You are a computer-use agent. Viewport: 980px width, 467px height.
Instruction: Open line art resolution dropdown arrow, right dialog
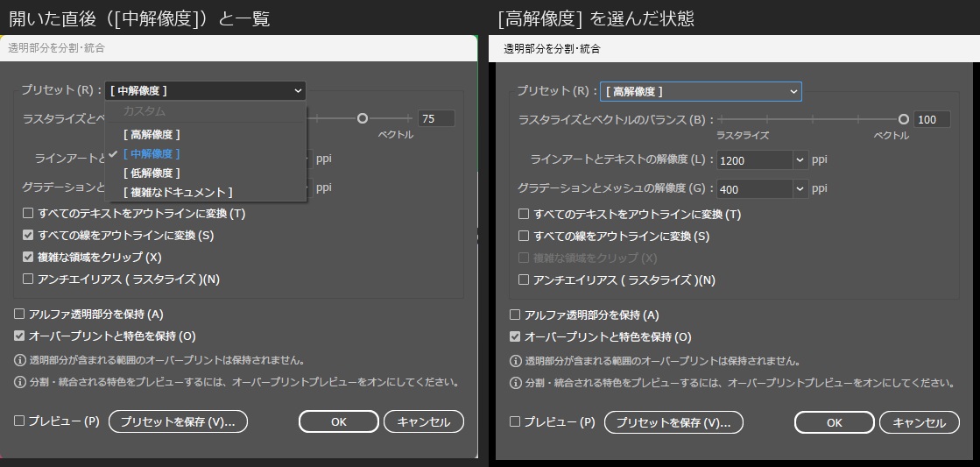(x=800, y=160)
